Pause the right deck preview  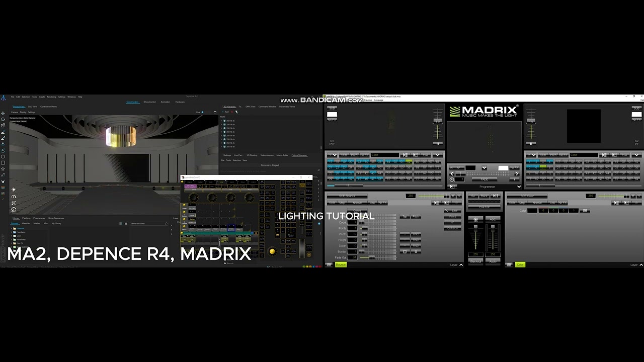click(x=531, y=143)
